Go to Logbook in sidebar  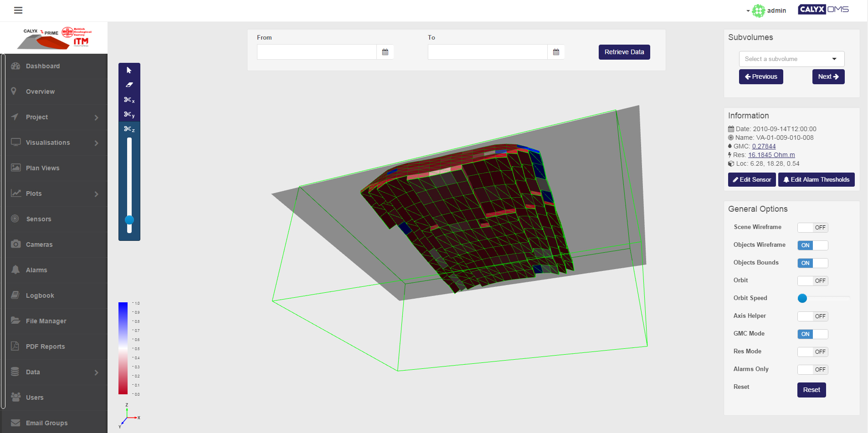(x=40, y=295)
